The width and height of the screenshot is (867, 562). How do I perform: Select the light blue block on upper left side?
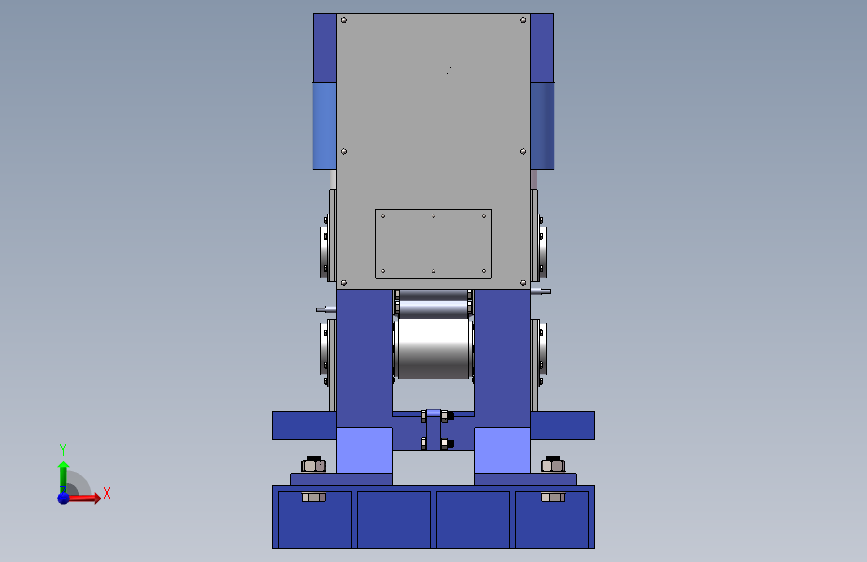point(325,126)
